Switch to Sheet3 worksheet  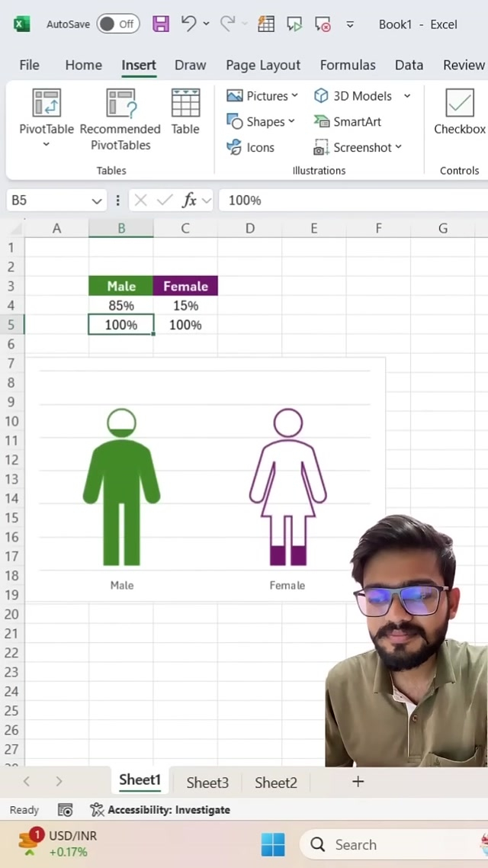[207, 783]
